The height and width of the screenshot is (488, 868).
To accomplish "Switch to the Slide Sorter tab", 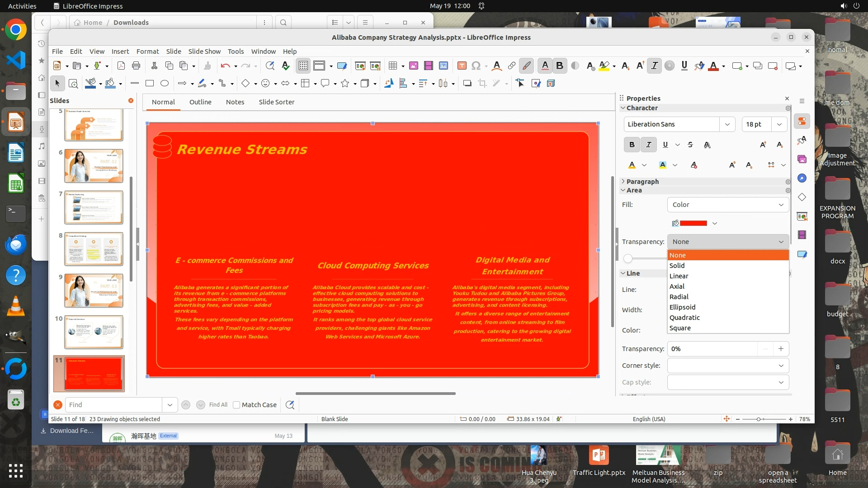I will point(276,102).
